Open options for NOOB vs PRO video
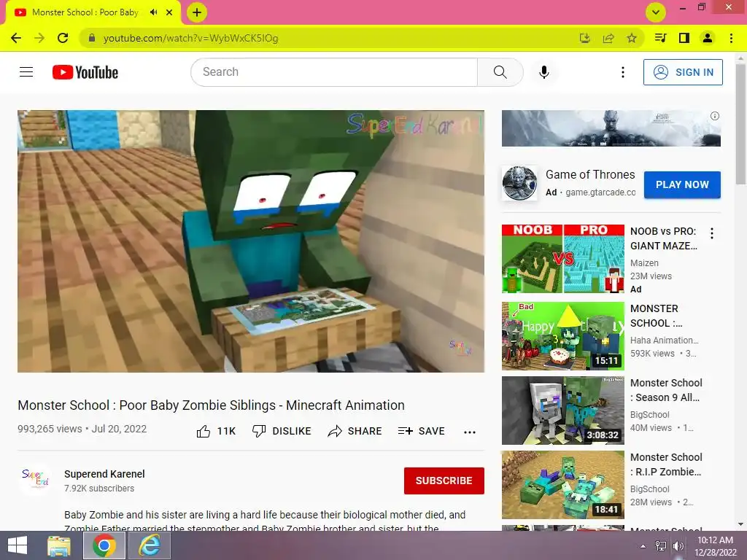747x560 pixels. [712, 233]
